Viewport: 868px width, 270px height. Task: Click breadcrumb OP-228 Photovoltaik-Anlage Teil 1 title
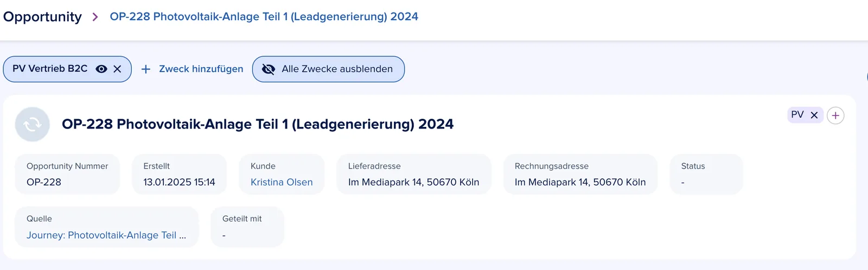pyautogui.click(x=264, y=17)
